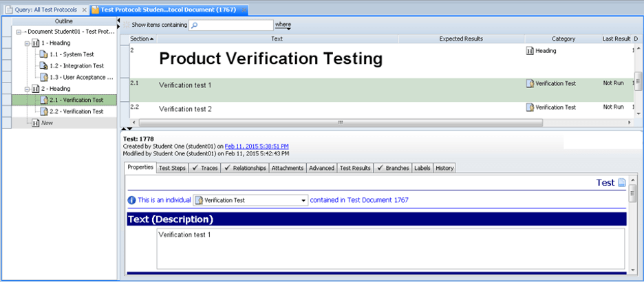Open the 'where' filter dropdown

pos(283,25)
